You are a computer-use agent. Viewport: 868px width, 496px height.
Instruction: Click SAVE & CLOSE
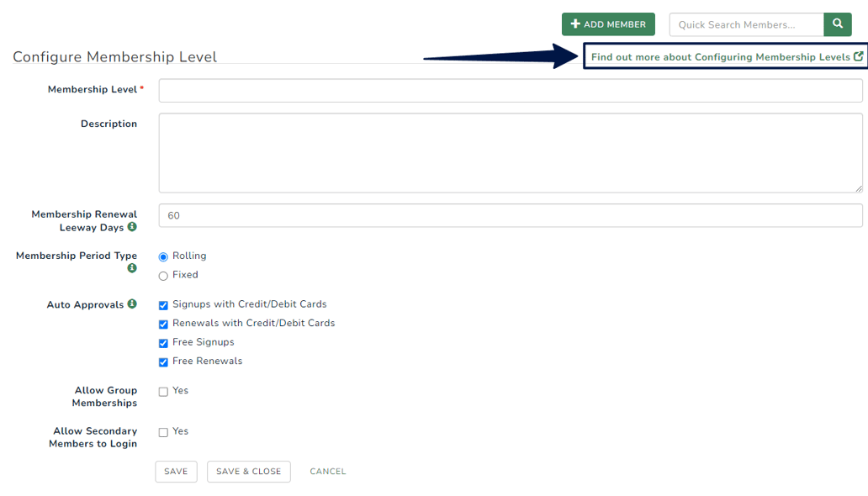pos(248,472)
